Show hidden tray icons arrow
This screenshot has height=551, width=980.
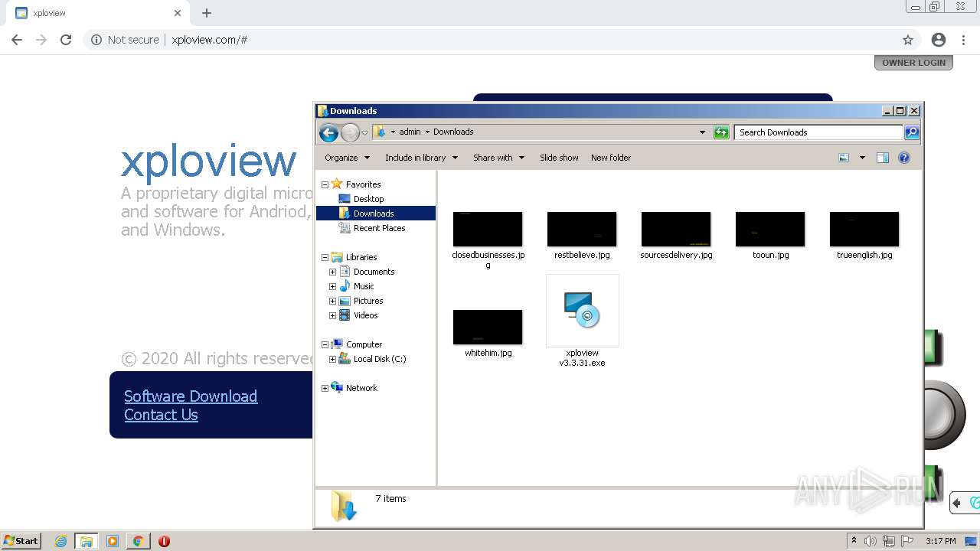854,541
